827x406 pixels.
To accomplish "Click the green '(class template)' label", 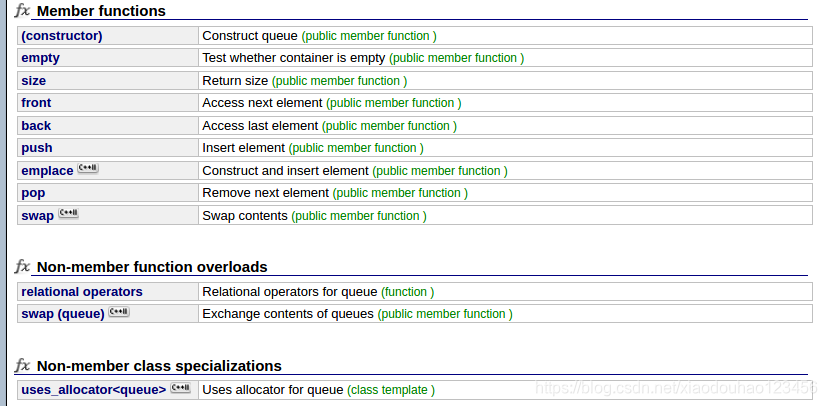I will pos(391,390).
